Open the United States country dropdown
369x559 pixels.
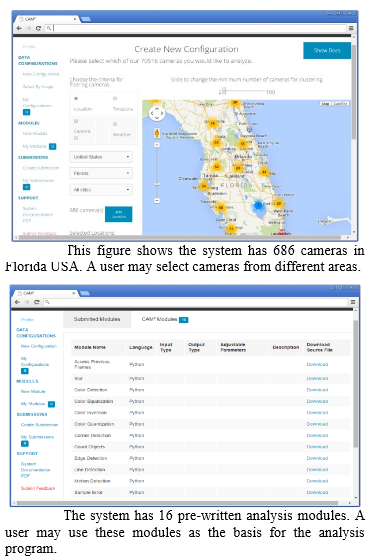(x=101, y=157)
